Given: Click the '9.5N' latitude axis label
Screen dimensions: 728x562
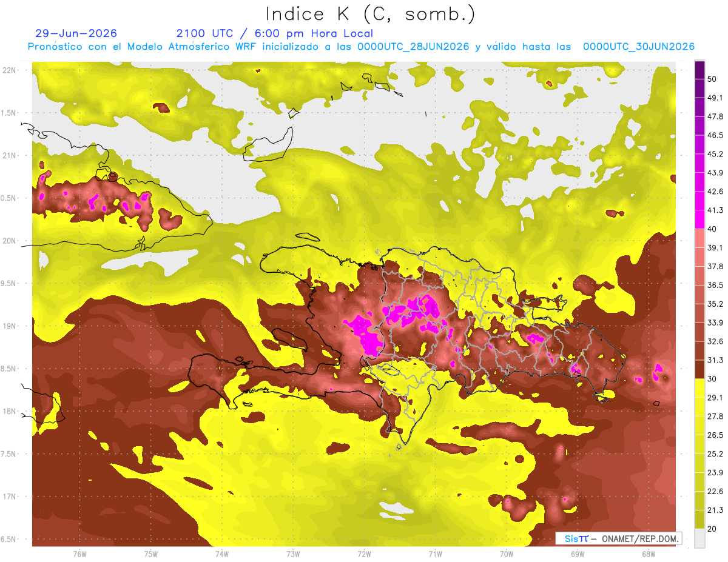Looking at the screenshot, I should (8, 283).
